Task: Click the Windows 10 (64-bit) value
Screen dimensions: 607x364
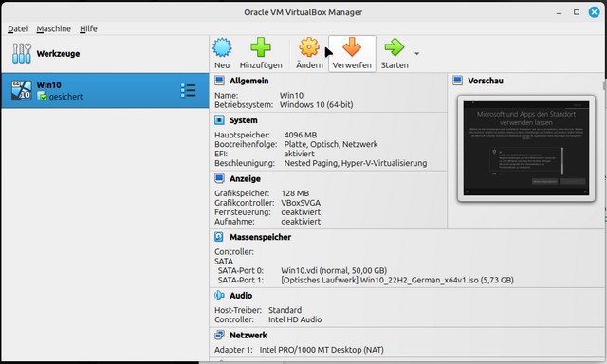Action: pos(316,105)
